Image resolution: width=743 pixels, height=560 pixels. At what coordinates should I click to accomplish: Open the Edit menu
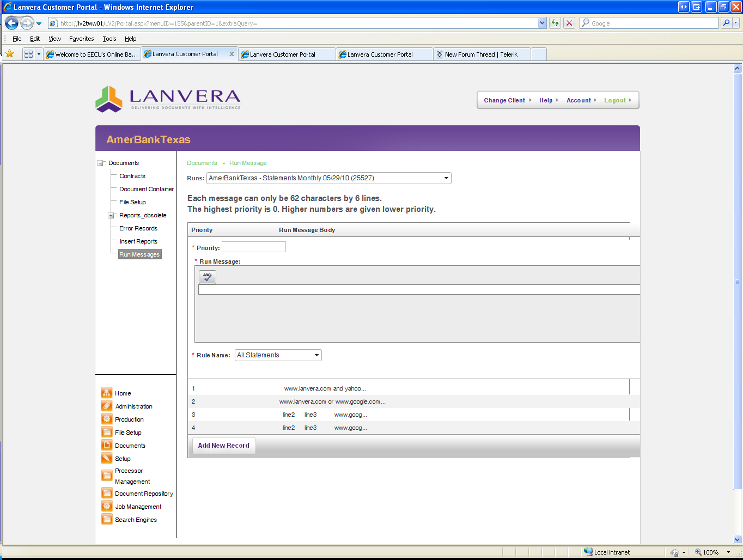[x=35, y=39]
